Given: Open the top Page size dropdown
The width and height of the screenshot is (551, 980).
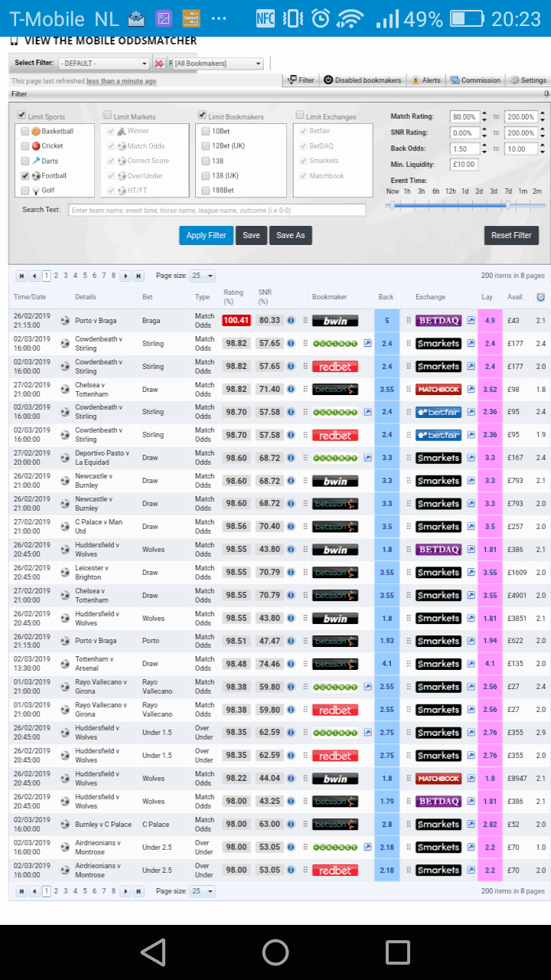Looking at the screenshot, I should (202, 276).
